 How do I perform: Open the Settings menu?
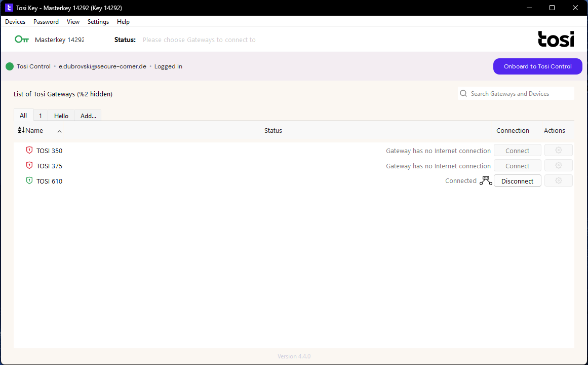pyautogui.click(x=98, y=22)
